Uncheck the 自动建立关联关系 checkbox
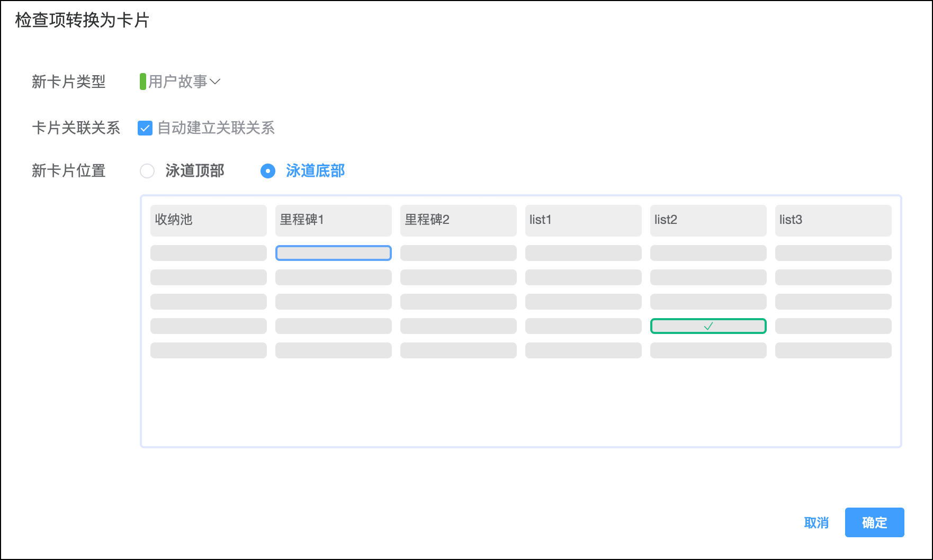This screenshot has height=560, width=933. coord(145,128)
